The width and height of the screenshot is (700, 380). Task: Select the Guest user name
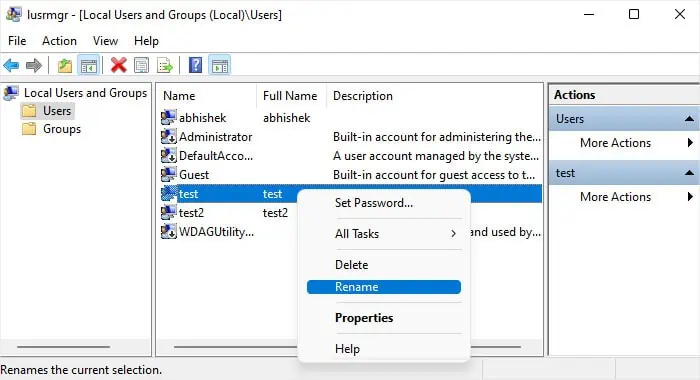pyautogui.click(x=194, y=175)
